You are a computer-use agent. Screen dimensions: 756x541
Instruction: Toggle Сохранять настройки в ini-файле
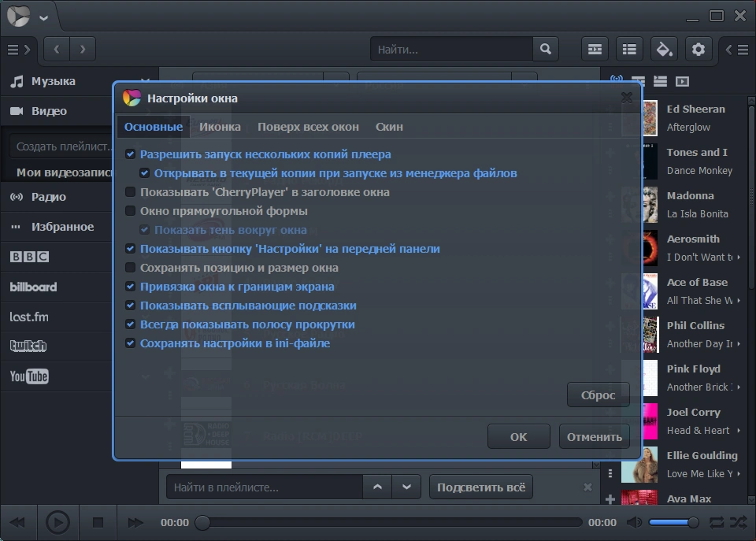[x=130, y=343]
